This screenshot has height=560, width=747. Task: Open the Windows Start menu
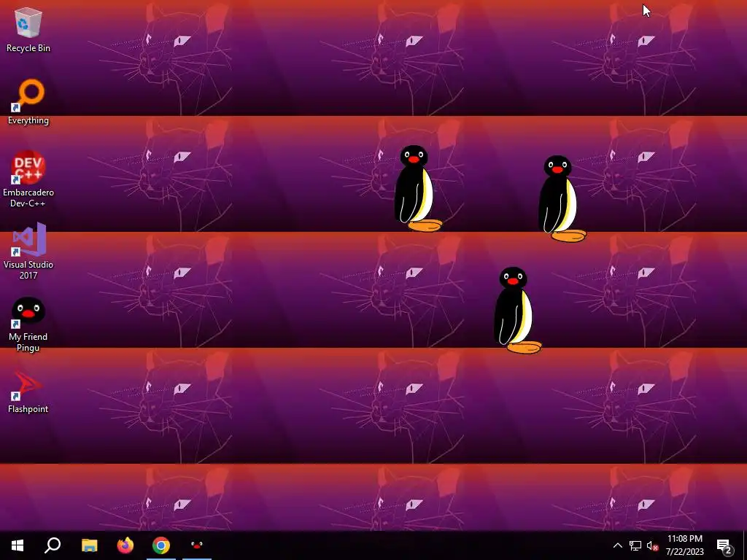18,545
